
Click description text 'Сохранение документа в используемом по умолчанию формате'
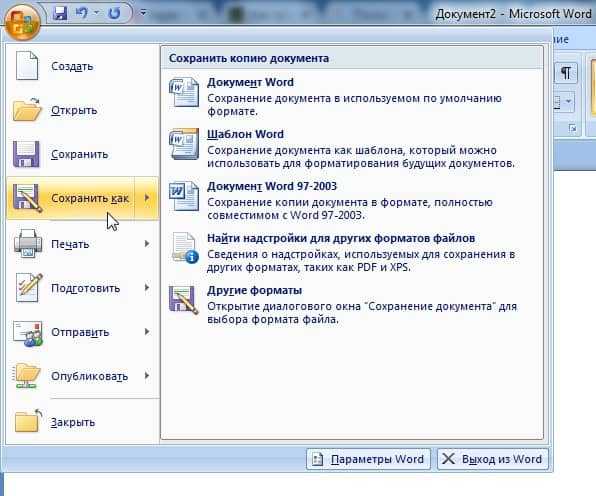(354, 105)
